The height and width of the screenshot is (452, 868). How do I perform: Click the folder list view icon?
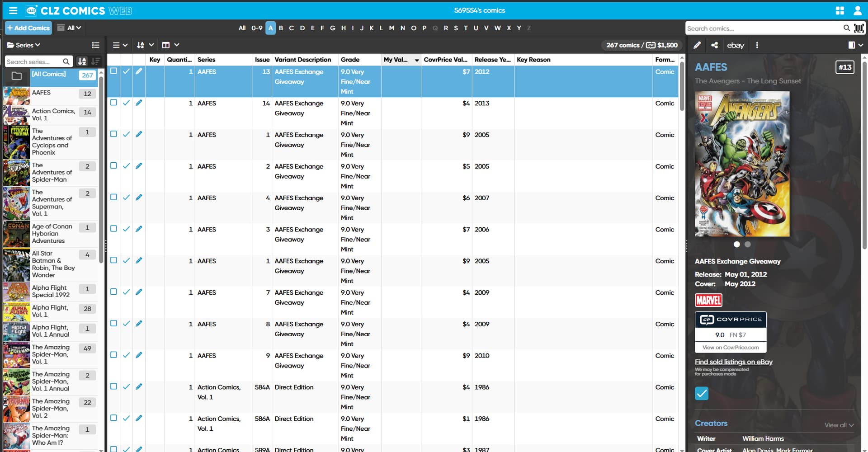click(95, 45)
